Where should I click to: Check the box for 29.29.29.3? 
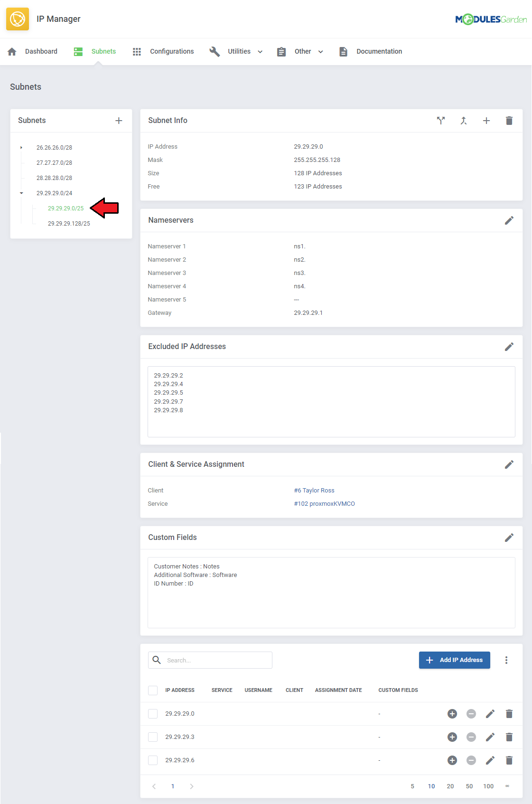point(153,737)
